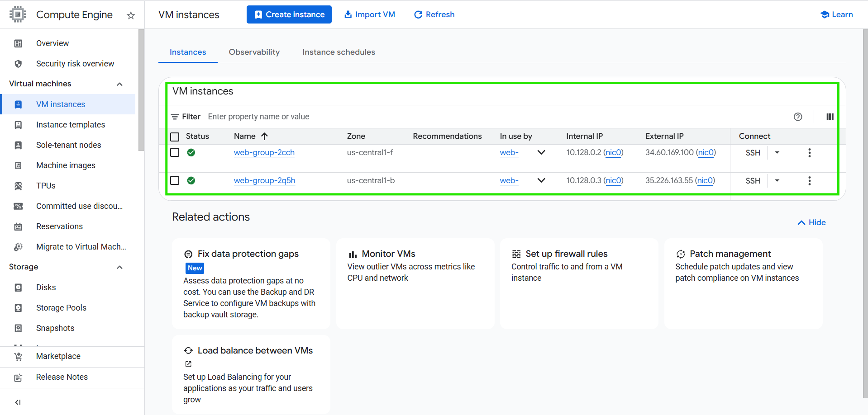Switch to the Instances tab
868x415 pixels.
(x=188, y=52)
